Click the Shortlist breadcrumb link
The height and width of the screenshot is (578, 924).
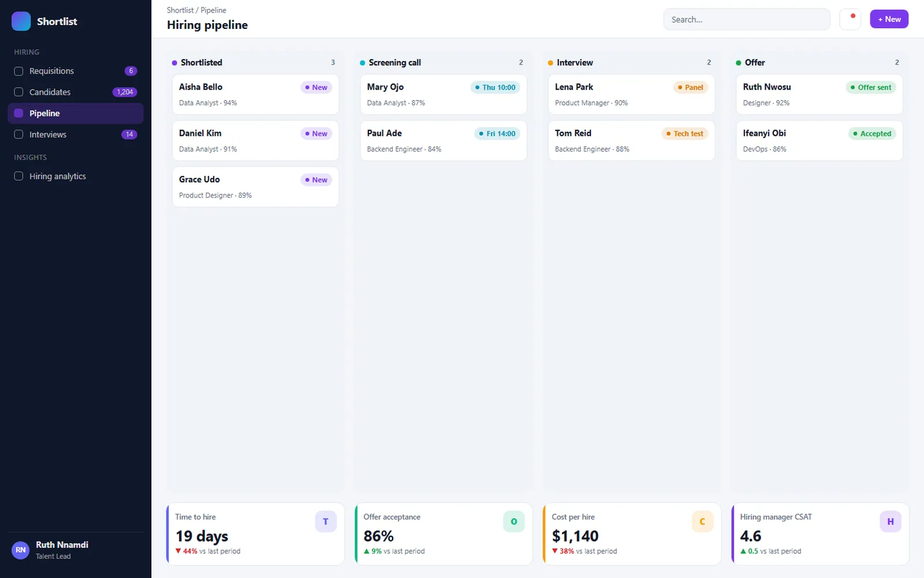(x=180, y=10)
